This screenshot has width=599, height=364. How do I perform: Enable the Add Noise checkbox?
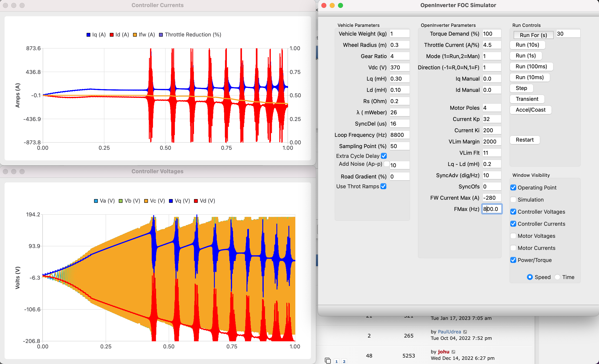pos(386,164)
